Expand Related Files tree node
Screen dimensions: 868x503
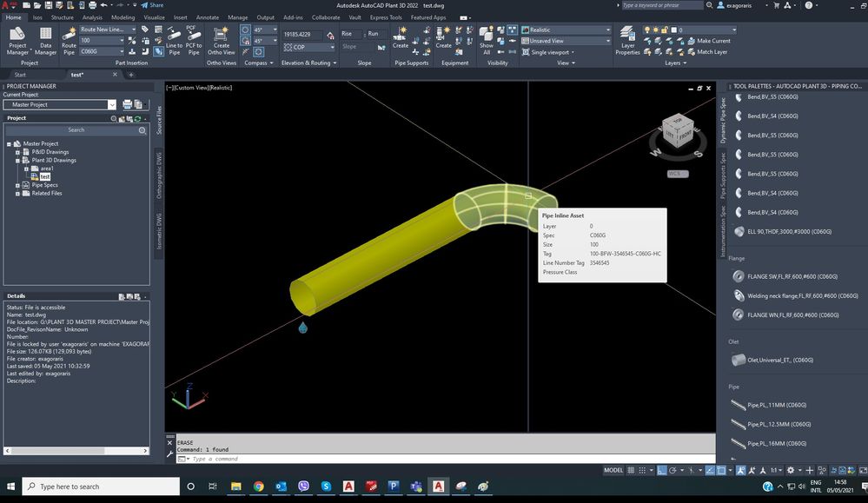point(17,194)
